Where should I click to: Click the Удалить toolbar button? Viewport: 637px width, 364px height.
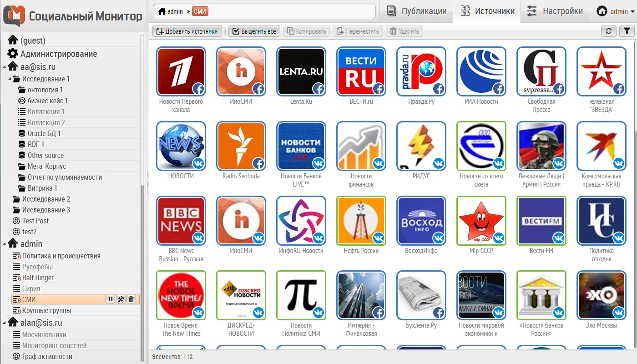(x=404, y=31)
